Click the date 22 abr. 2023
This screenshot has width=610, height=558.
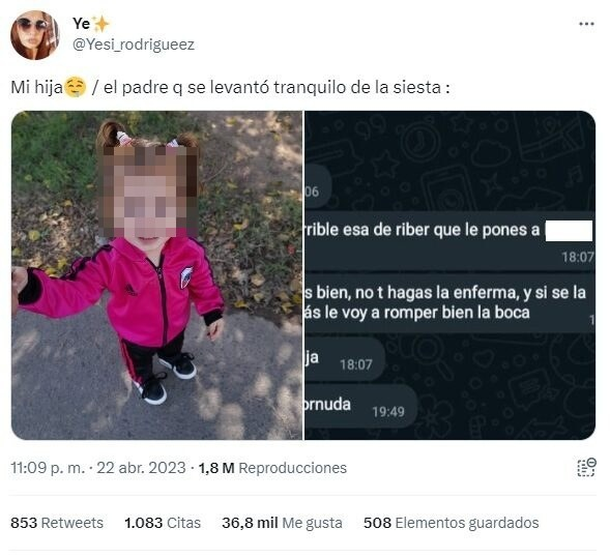pyautogui.click(x=141, y=468)
